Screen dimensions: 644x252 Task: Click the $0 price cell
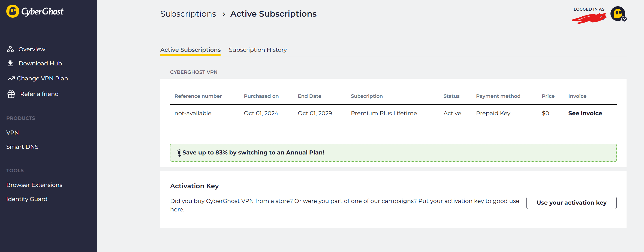point(545,113)
